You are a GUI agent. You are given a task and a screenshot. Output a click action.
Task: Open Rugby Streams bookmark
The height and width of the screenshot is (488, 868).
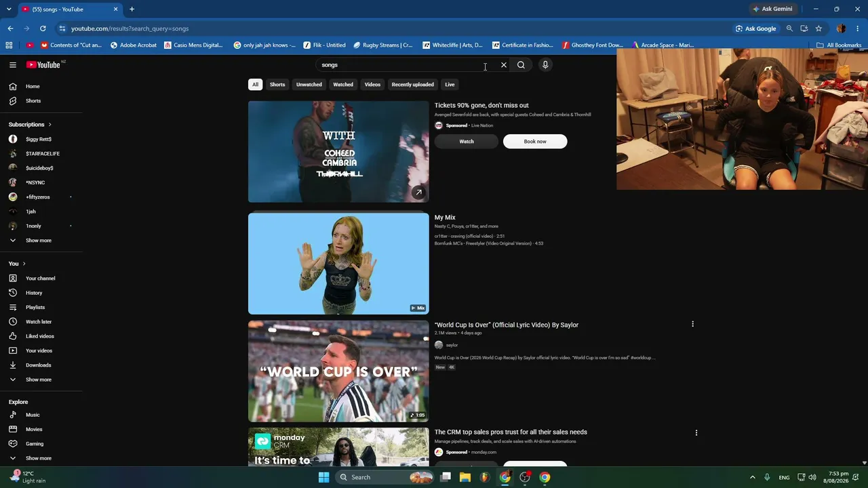coord(383,45)
